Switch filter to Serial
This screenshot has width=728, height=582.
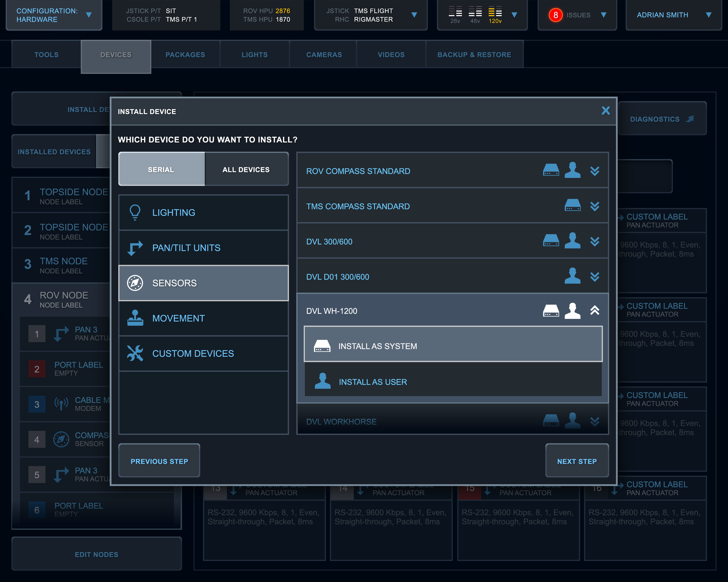(161, 169)
